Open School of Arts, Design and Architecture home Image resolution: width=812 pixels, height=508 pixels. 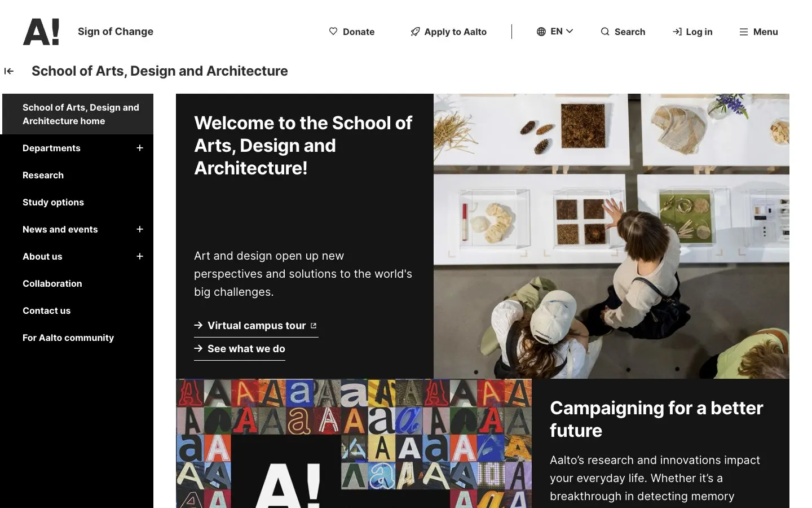pos(78,114)
